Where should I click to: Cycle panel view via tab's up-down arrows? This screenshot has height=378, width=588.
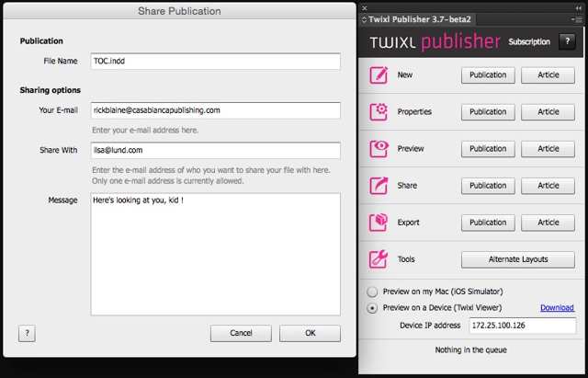coord(364,19)
